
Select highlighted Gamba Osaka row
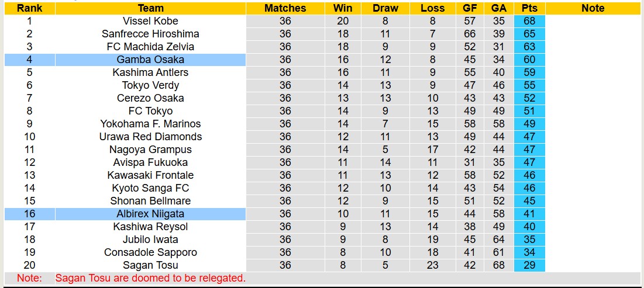coord(150,60)
